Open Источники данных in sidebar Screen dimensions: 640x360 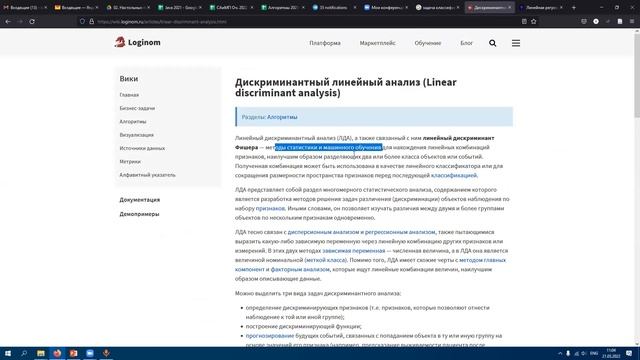[142, 148]
